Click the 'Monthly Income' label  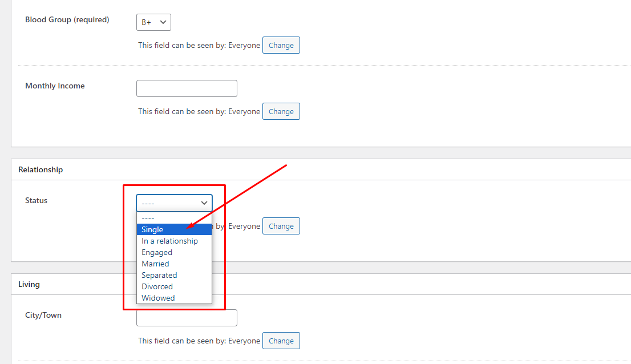55,86
